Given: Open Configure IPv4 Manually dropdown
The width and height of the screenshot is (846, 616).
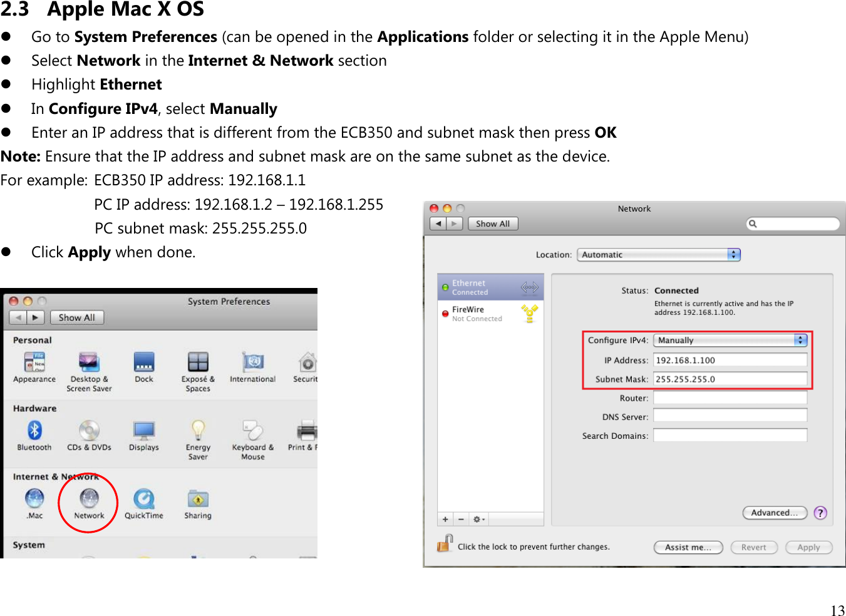Looking at the screenshot, I should [730, 340].
